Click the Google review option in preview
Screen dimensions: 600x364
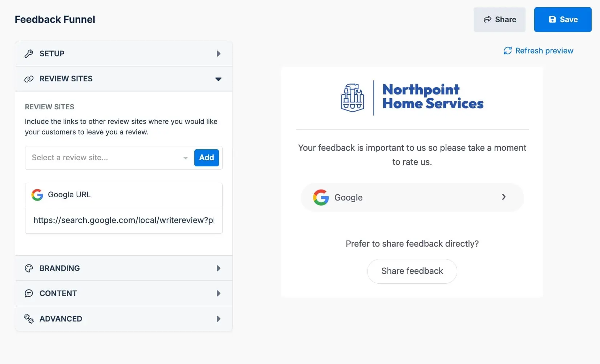(x=412, y=198)
